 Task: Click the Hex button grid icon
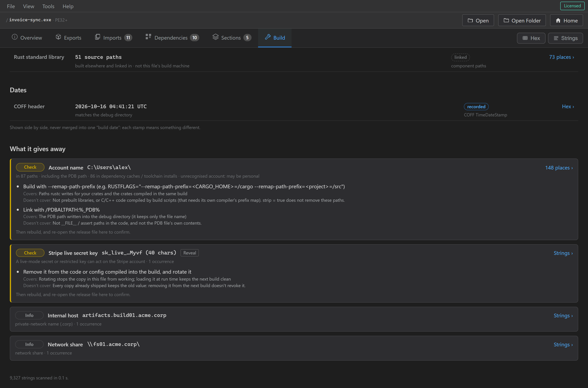pos(525,38)
